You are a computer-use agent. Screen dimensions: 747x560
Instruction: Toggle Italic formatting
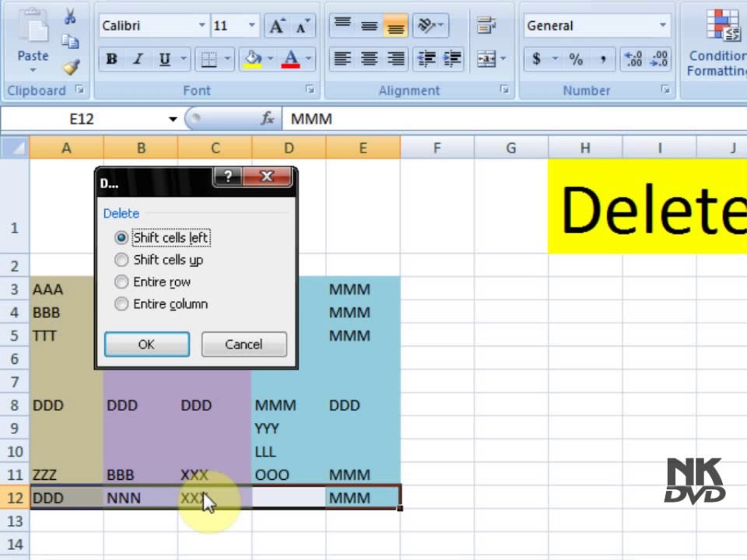139,59
